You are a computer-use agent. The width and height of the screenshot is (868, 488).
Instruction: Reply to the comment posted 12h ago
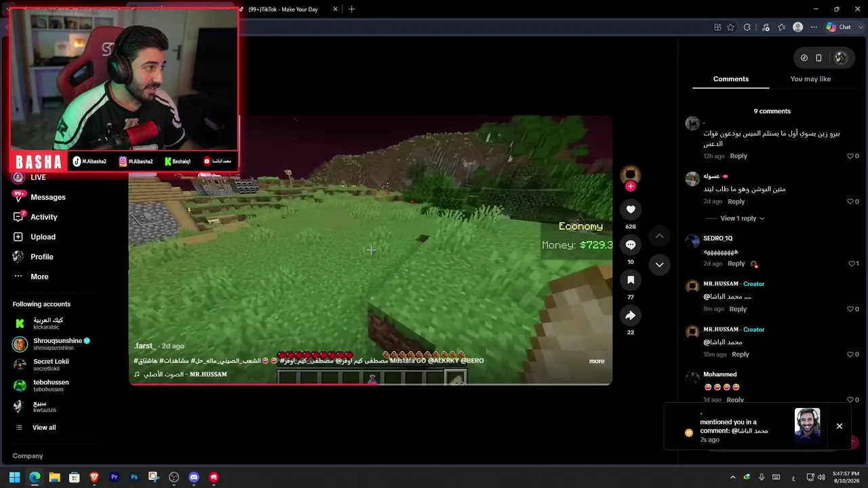(x=738, y=156)
